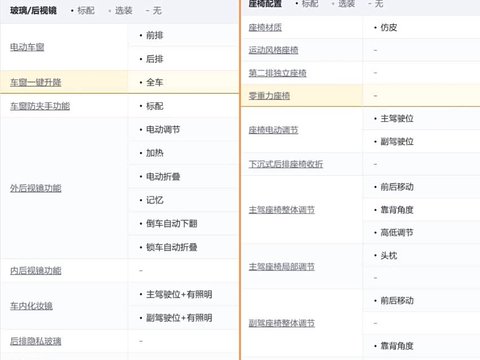
Task: Select the 电动折叠 mirror feature
Action: click(163, 177)
